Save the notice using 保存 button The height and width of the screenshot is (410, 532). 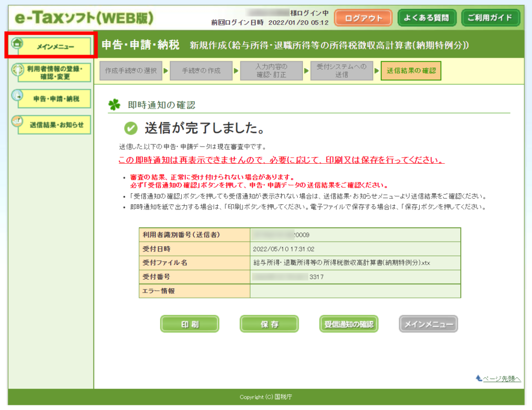coord(269,324)
